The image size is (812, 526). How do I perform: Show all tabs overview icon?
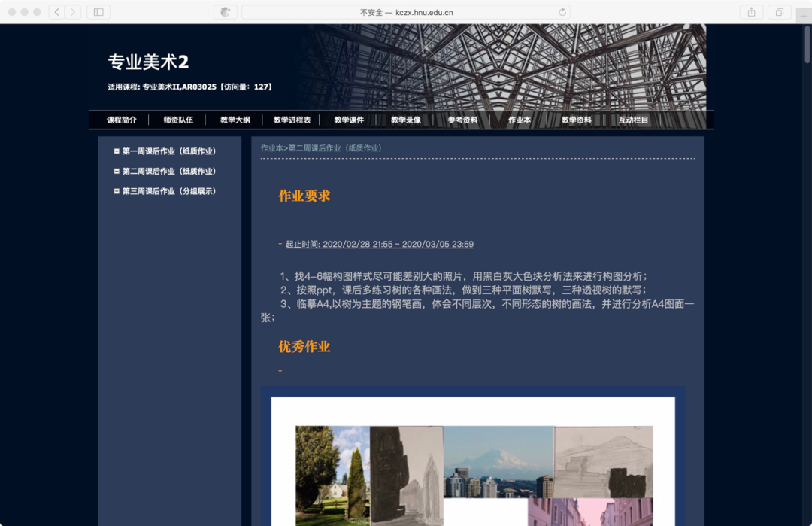(780, 12)
